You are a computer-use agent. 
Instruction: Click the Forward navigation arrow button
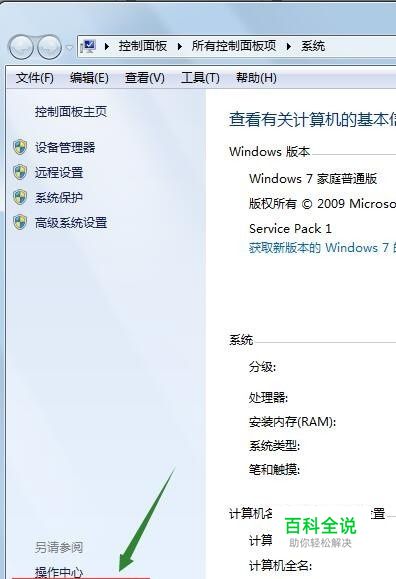pyautogui.click(x=50, y=47)
